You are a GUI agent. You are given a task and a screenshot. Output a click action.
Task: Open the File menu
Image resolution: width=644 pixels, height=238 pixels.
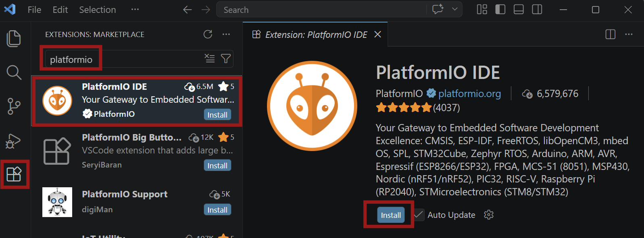pos(34,10)
